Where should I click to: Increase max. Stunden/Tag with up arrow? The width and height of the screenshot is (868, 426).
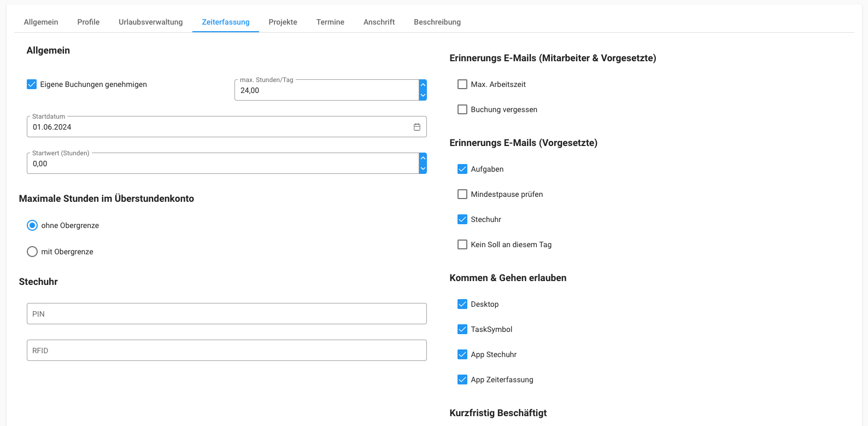[423, 85]
